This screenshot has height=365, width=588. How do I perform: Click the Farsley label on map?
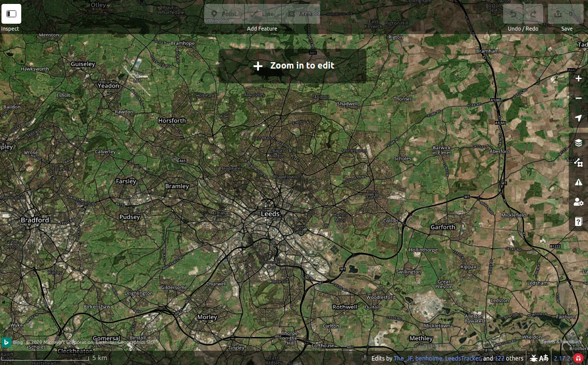[x=126, y=181]
